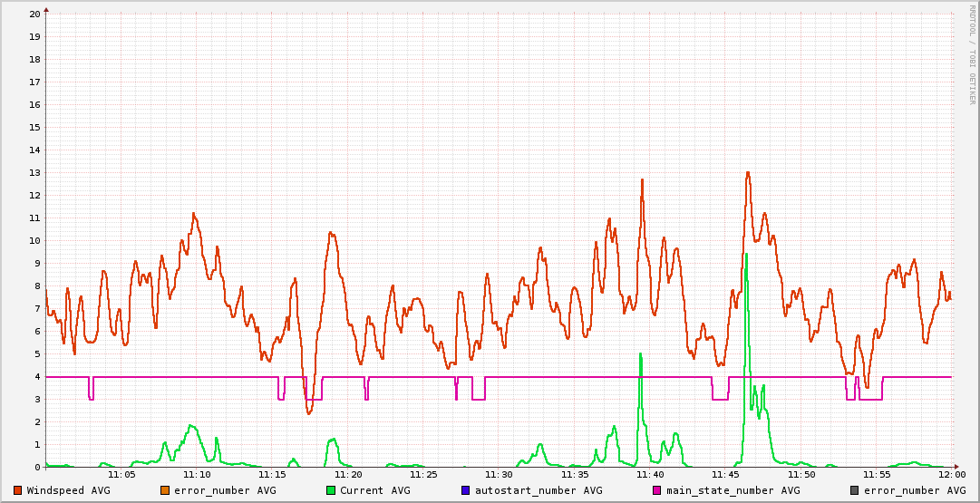Click the Windspeed AVG legend label text
This screenshot has width=980, height=503.
pos(68,490)
